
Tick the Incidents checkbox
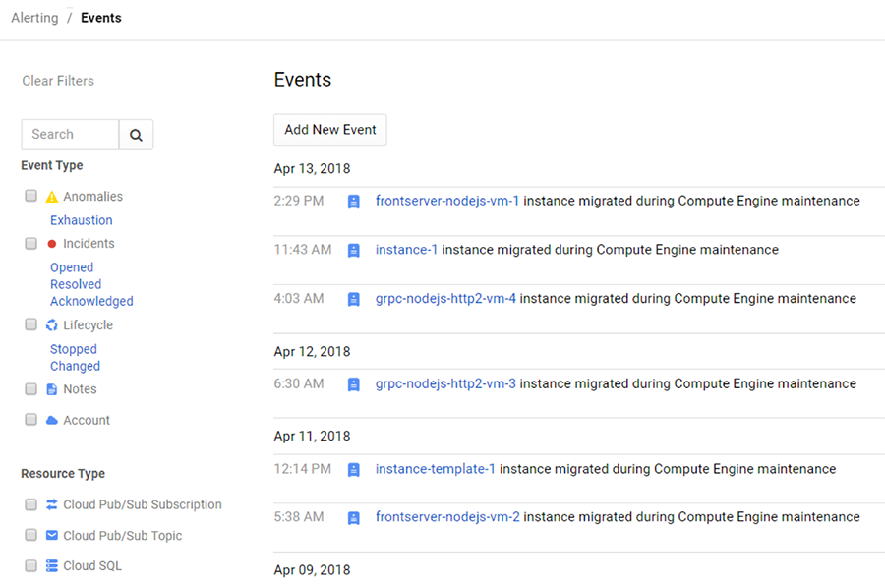click(31, 243)
